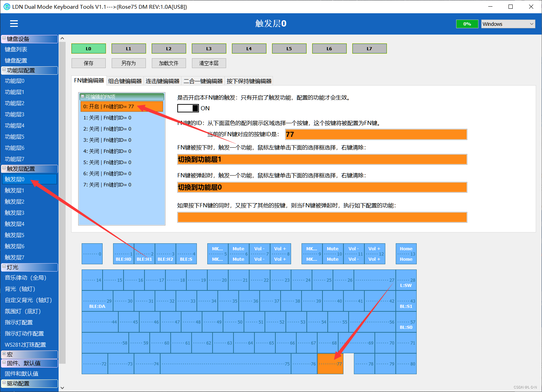Select layer L3 button
Image resolution: width=542 pixels, height=392 pixels.
click(209, 49)
